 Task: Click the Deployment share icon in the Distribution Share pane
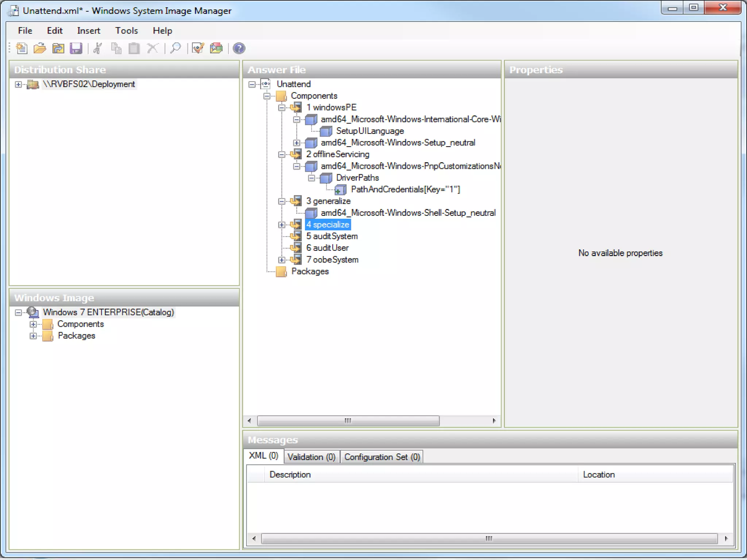coord(33,84)
